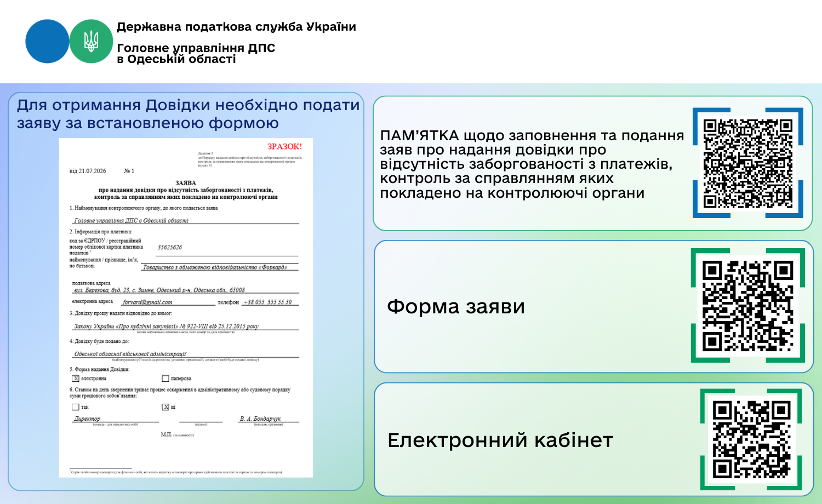
Task: Click the heading 'Для отримання Довідки необхідно подати'
Action: pyautogui.click(x=188, y=105)
